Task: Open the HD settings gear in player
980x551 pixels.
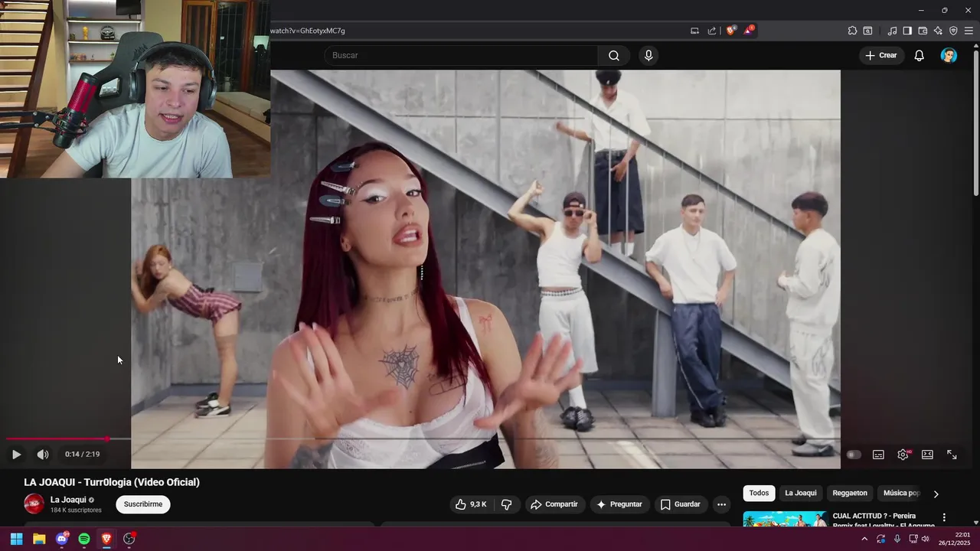Action: (903, 455)
